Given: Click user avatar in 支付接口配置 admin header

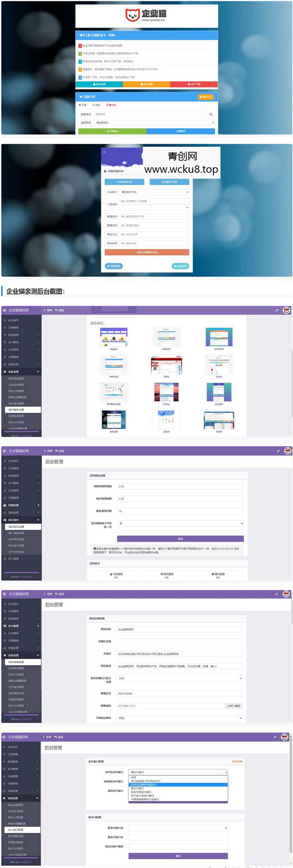Looking at the screenshot, I should (x=285, y=737).
